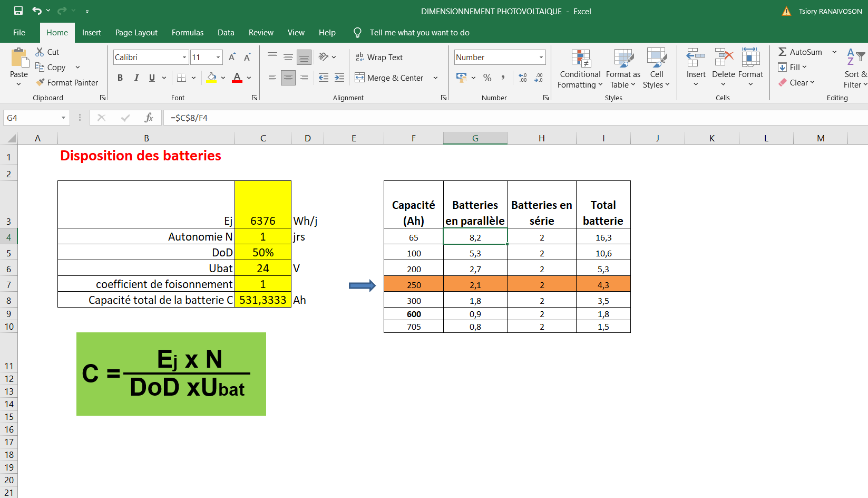Open the font name Calibri dropdown

[184, 57]
